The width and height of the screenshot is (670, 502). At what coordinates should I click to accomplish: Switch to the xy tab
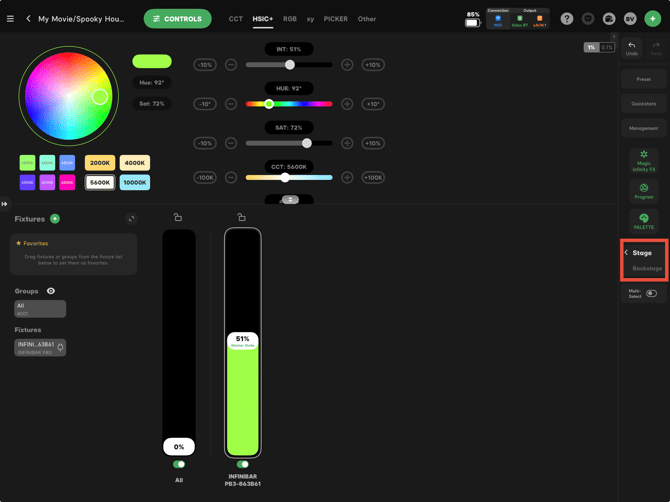310,19
